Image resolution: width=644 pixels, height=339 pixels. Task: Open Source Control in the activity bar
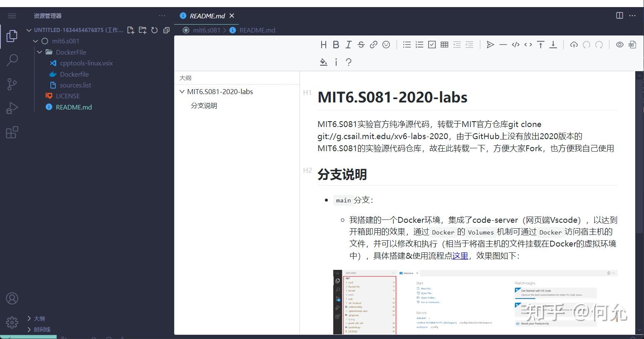click(x=12, y=84)
